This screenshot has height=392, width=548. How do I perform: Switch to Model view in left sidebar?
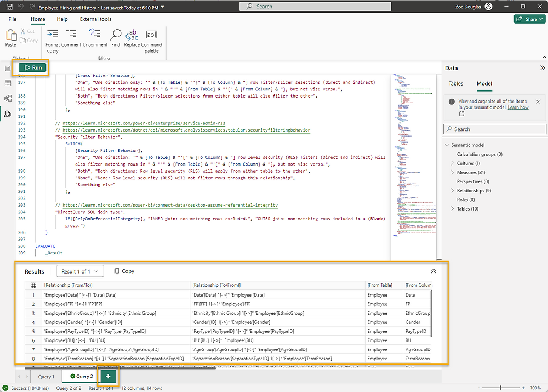coord(8,99)
